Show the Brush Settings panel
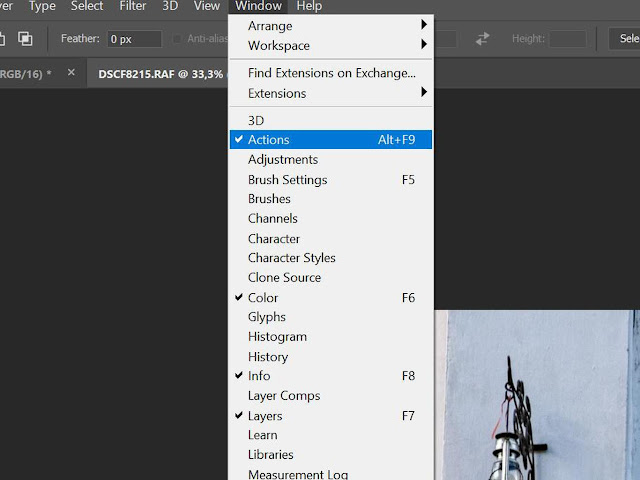Viewport: 640px width, 480px height. coord(331,180)
